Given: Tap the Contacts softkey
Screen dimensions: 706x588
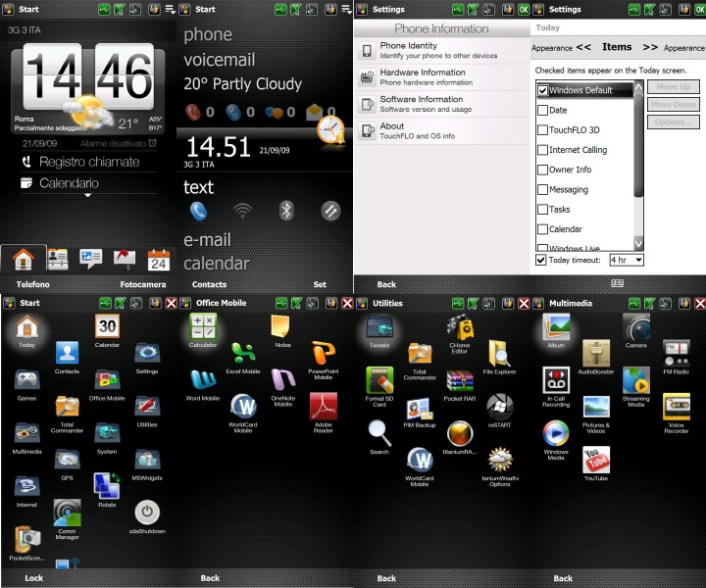Looking at the screenshot, I should click(x=210, y=284).
